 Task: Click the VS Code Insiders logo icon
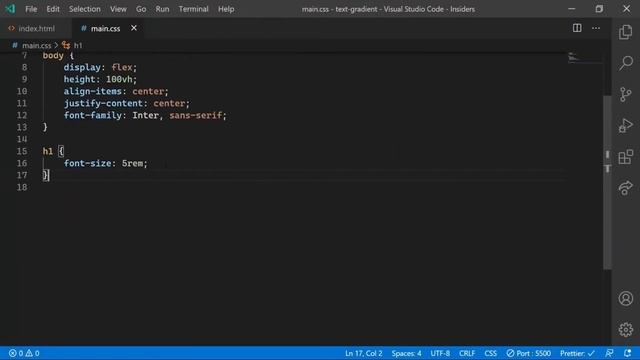coord(10,9)
